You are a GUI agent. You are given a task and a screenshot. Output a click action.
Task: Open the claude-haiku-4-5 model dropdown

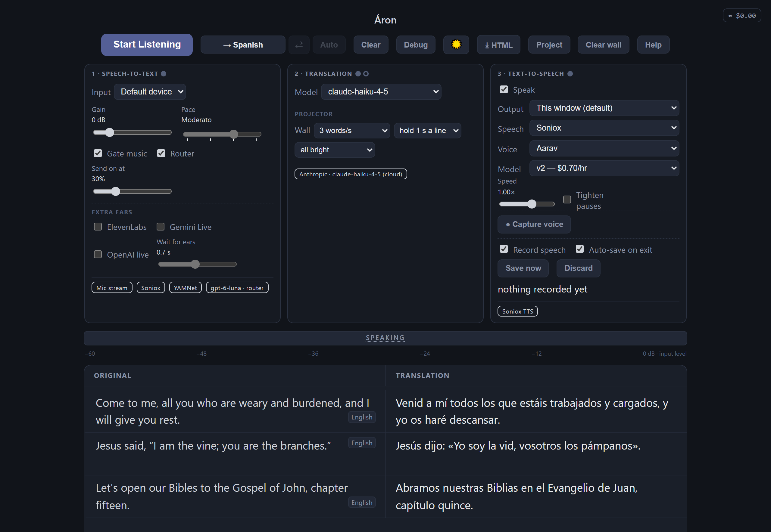click(x=381, y=92)
